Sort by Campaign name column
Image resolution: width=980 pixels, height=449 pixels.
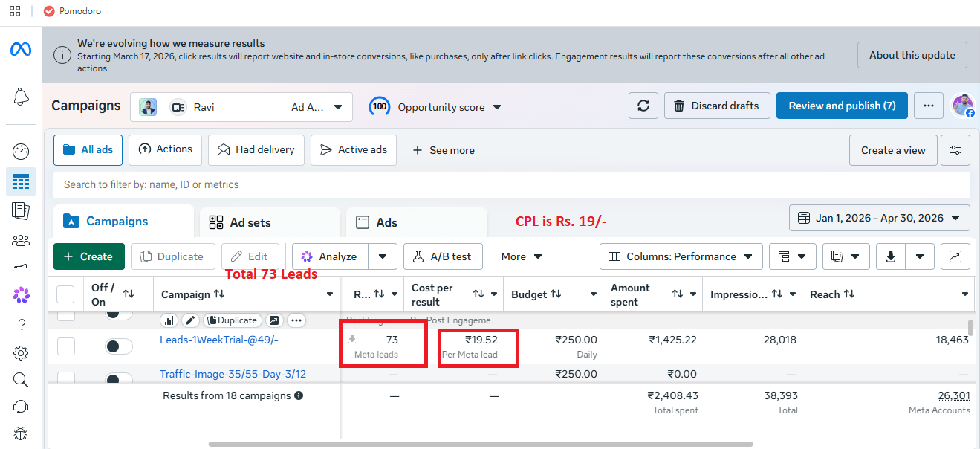tap(219, 294)
